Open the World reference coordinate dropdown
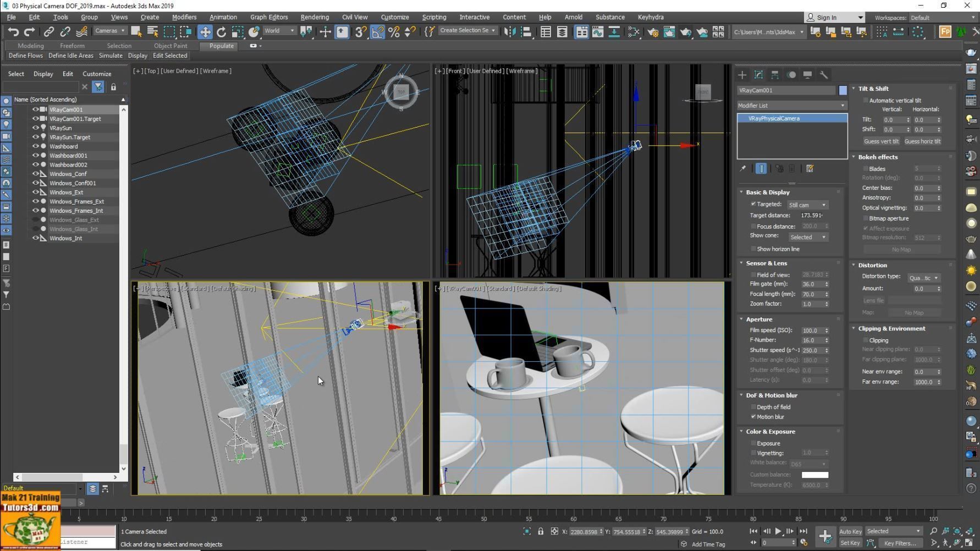This screenshot has height=551, width=980. (279, 31)
